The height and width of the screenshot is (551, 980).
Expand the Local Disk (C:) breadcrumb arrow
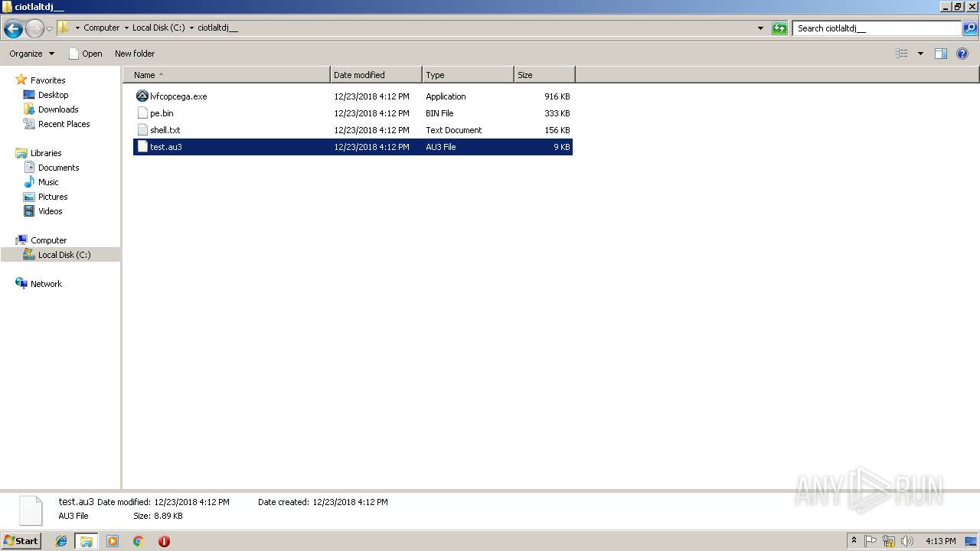(191, 28)
